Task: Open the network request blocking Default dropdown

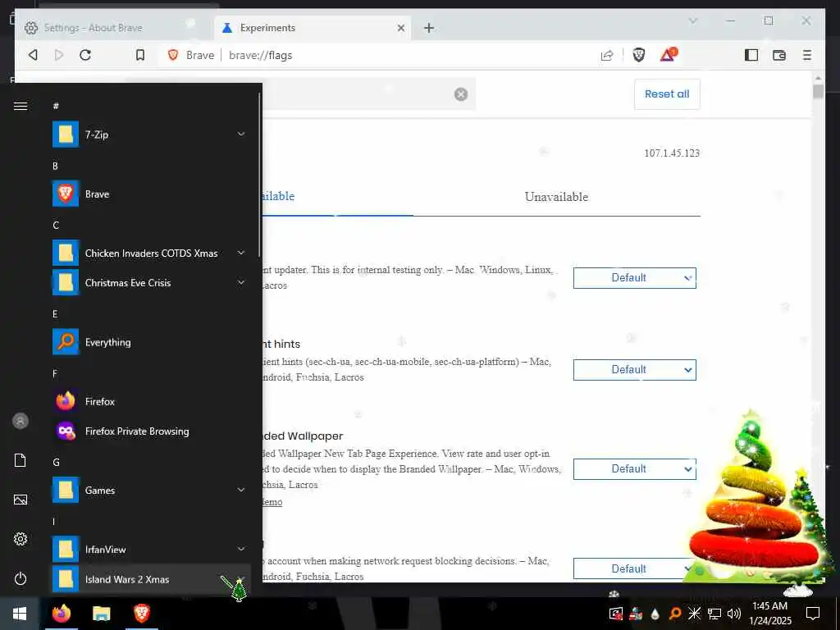Action: point(634,568)
